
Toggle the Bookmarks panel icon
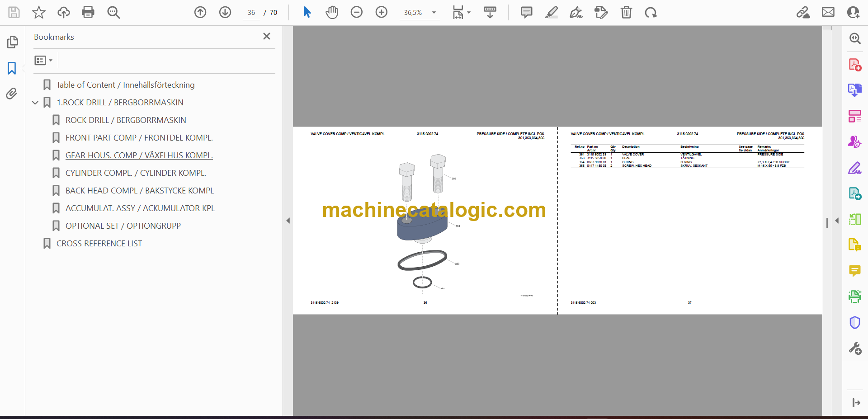tap(12, 68)
